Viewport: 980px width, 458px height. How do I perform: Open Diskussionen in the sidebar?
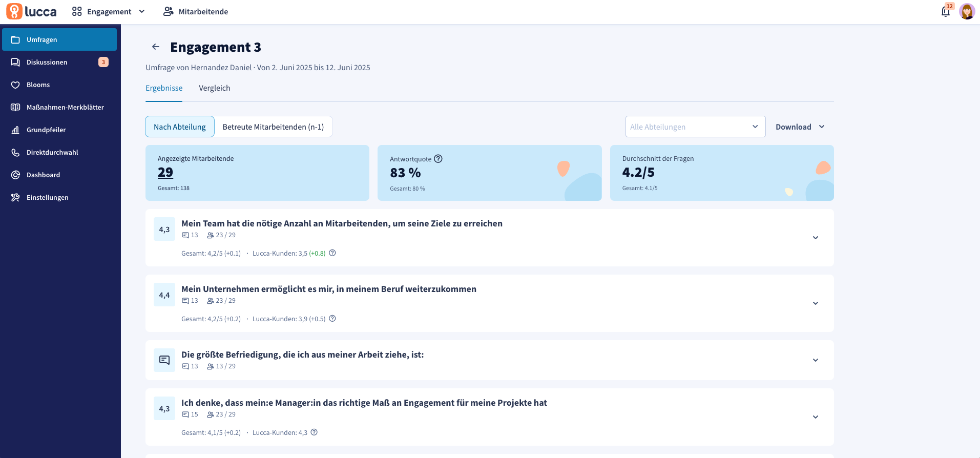[x=47, y=63]
